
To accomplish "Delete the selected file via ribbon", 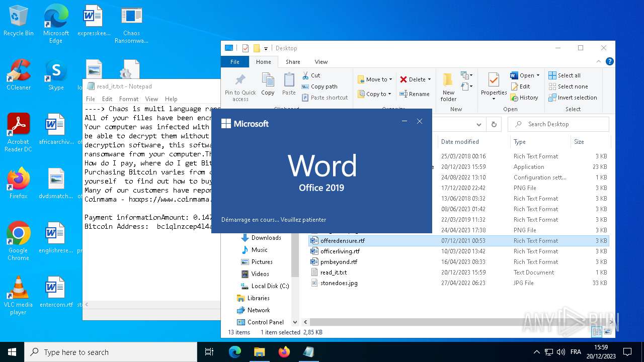I will [415, 79].
